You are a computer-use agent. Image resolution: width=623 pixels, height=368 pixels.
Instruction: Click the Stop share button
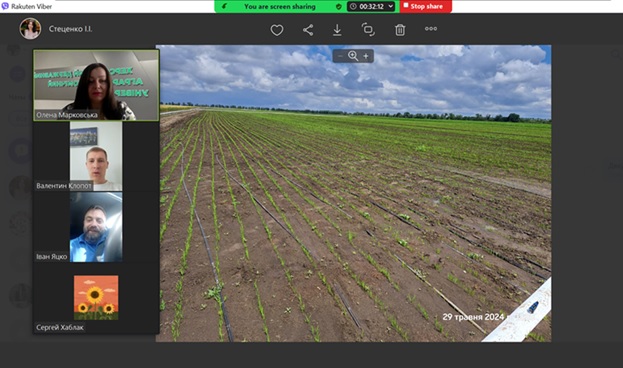426,6
